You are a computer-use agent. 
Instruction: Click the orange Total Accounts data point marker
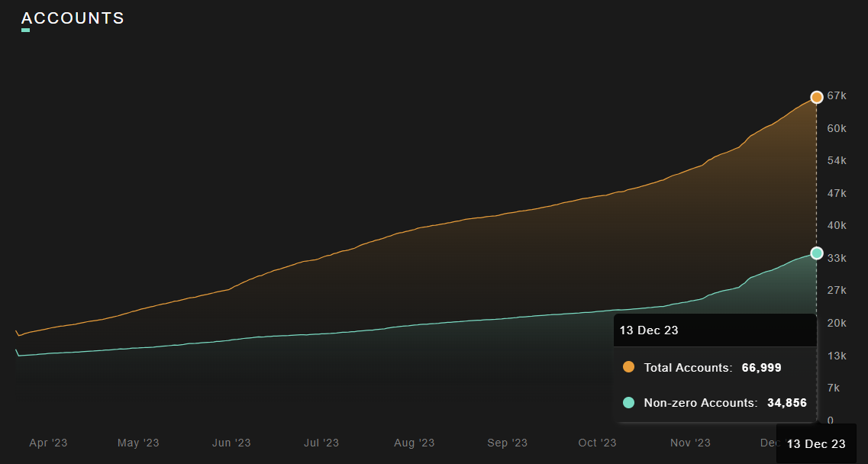[817, 98]
